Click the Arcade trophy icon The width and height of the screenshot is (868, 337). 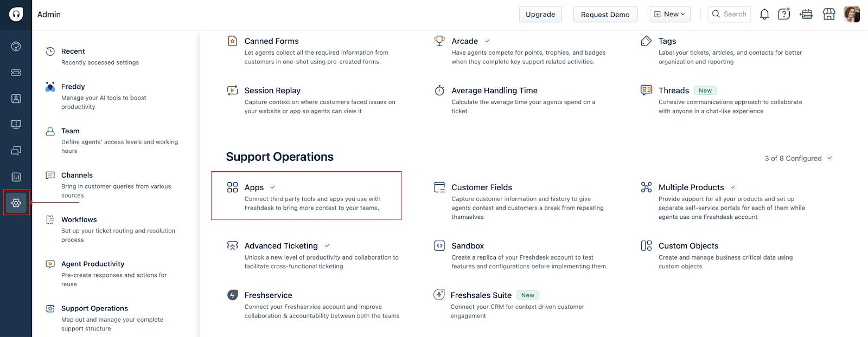point(439,41)
